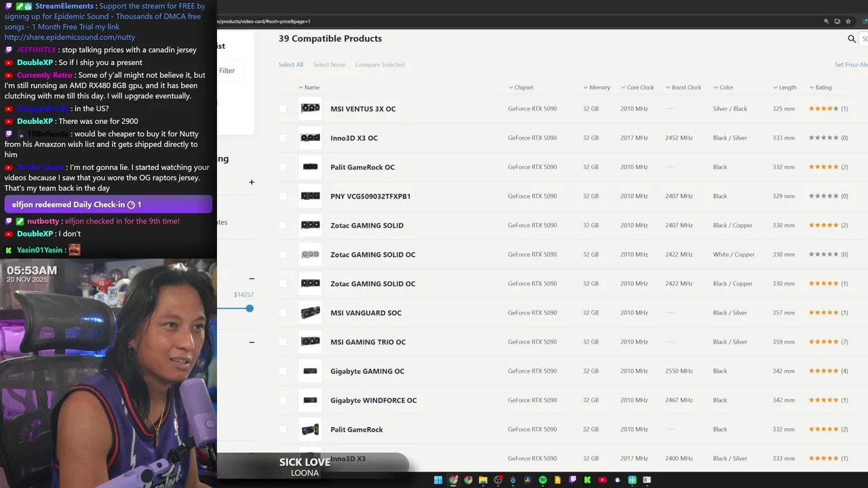Screen dimensions: 868x488
Task: Click the White / Copper color cell
Action: 734,254
